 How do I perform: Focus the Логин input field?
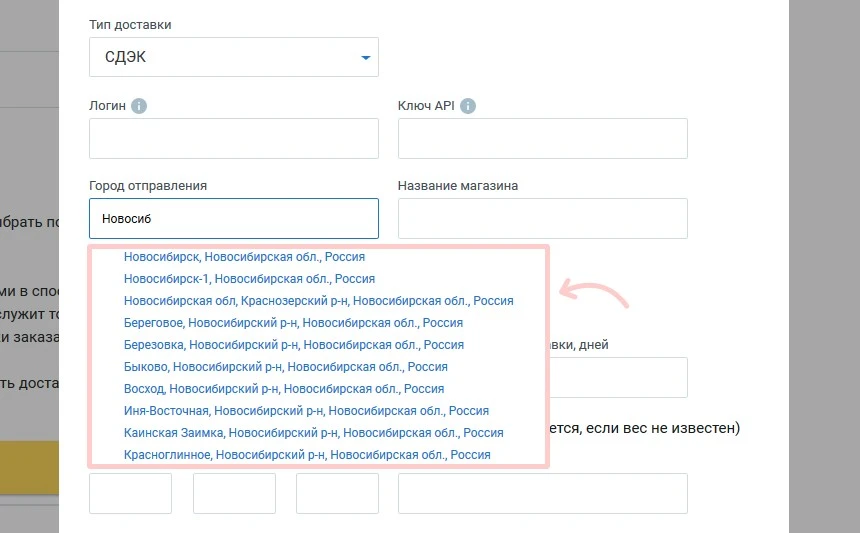point(233,138)
